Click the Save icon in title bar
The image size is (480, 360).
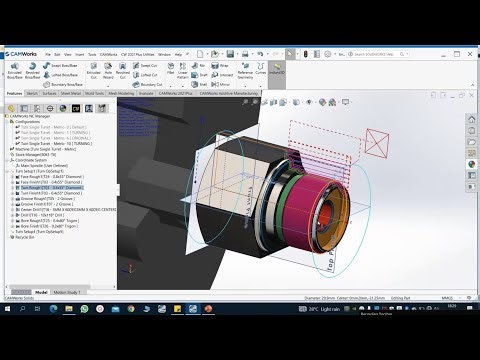click(x=230, y=54)
